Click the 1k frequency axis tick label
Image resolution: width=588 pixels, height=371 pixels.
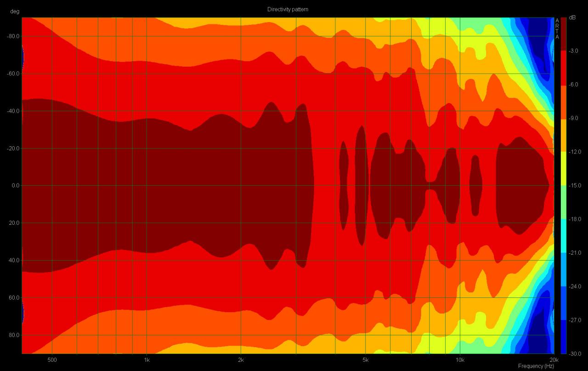pyautogui.click(x=147, y=359)
